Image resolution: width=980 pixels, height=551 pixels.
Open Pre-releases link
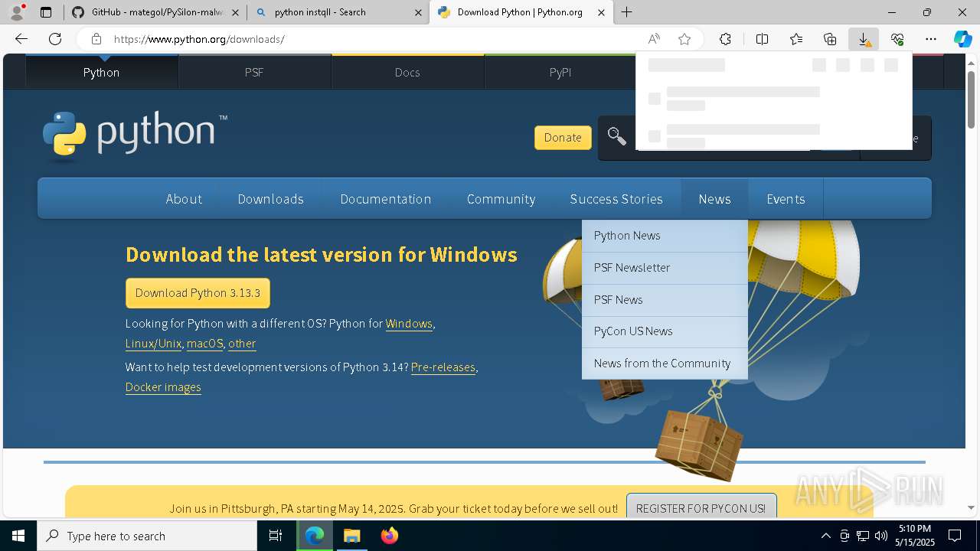click(x=443, y=367)
